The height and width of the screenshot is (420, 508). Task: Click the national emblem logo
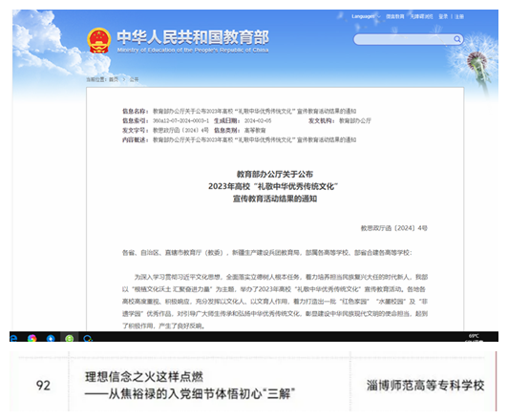tap(98, 40)
